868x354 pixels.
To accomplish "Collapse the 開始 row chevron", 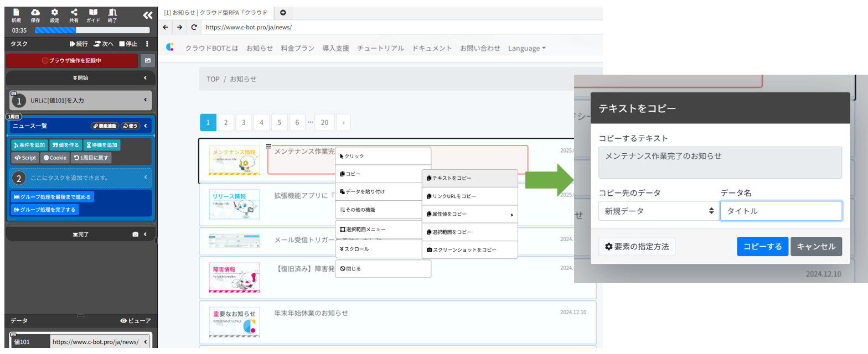I will coord(145,78).
